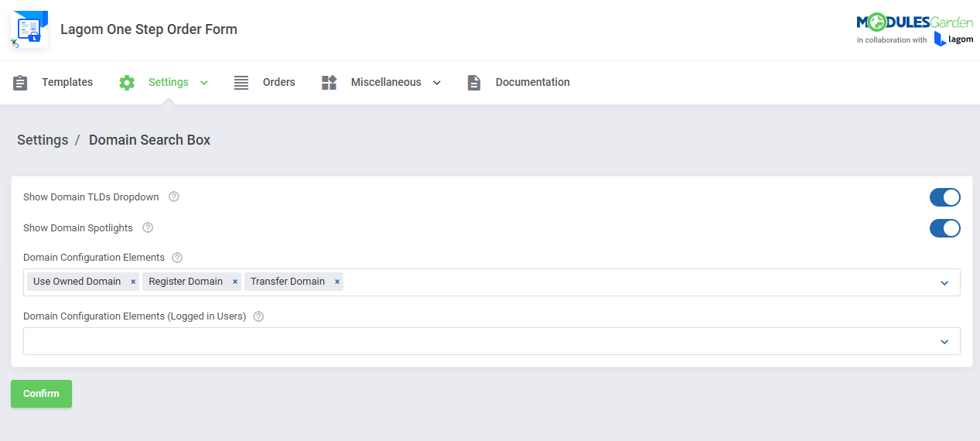
Task: Open help tooltip for Show Domain Spotlights
Action: [x=148, y=227]
